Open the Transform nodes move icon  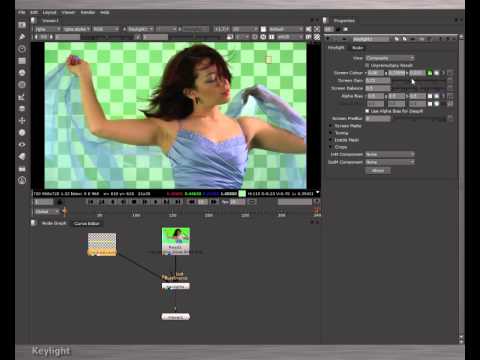(x=22, y=121)
